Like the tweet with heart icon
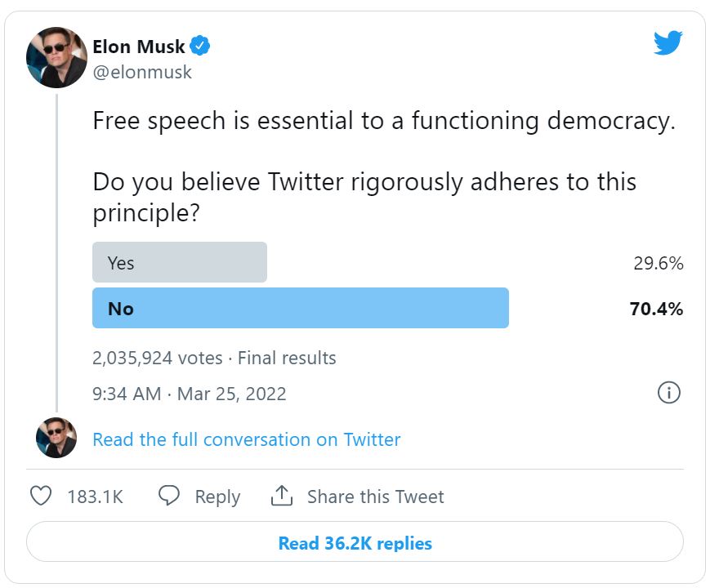This screenshot has height=588, width=710. (x=41, y=496)
